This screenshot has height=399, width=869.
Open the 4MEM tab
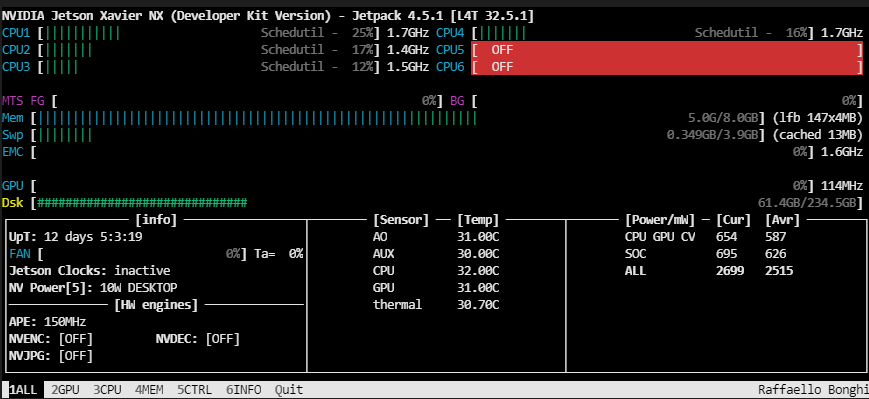tap(150, 390)
